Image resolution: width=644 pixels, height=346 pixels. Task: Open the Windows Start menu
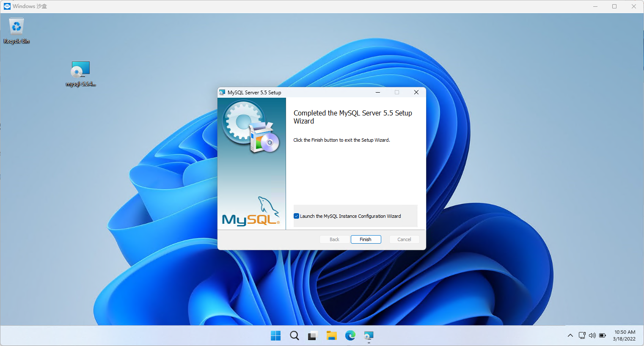tap(276, 335)
